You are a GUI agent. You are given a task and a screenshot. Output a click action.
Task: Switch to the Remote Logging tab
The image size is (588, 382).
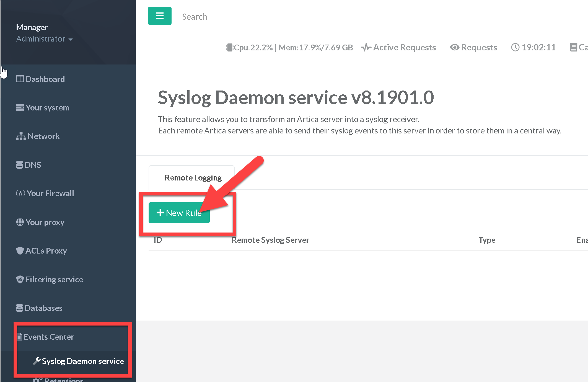tap(193, 178)
